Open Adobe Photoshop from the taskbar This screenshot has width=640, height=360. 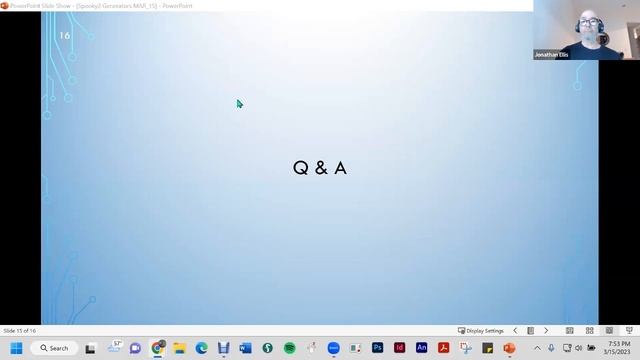point(378,348)
